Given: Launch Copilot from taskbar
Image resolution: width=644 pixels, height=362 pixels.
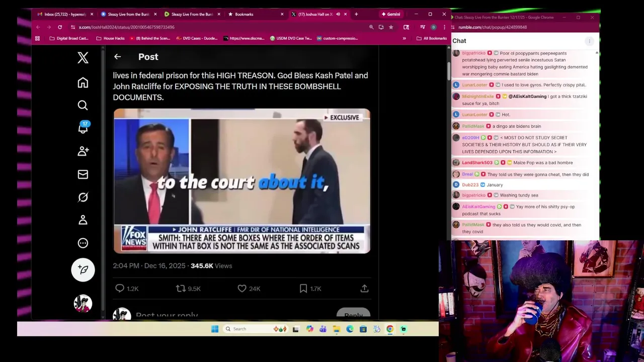Looking at the screenshot, I should pos(309,329).
